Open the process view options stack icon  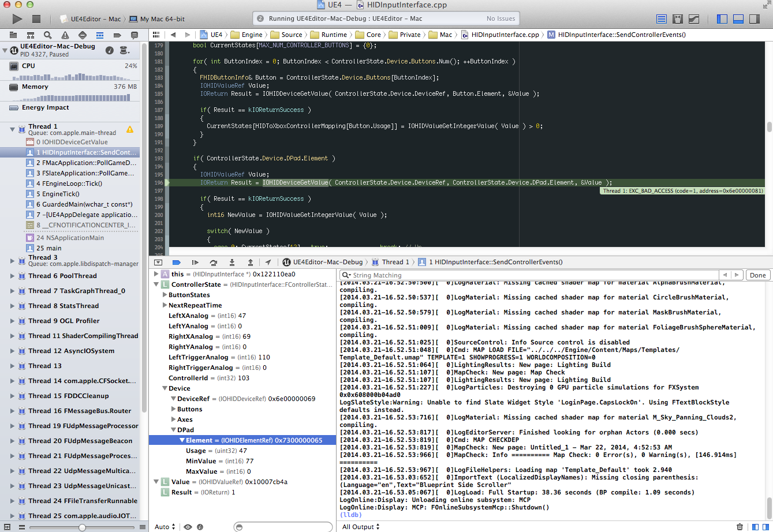(124, 50)
